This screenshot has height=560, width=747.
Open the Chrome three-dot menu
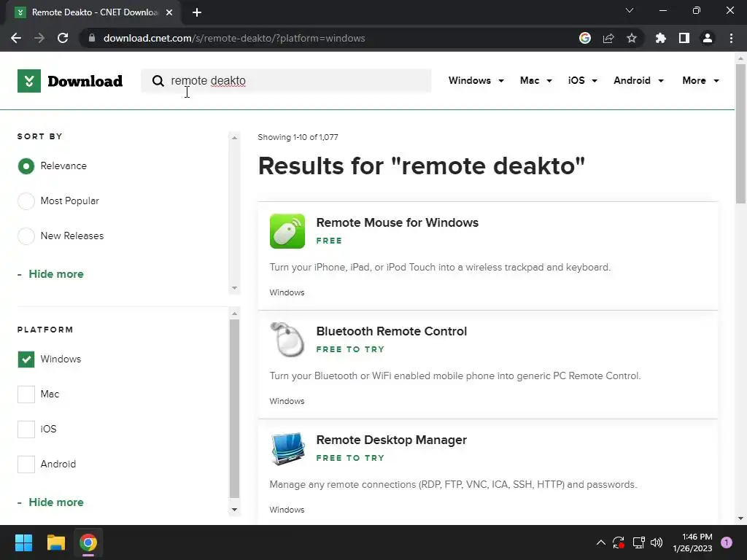click(x=731, y=38)
